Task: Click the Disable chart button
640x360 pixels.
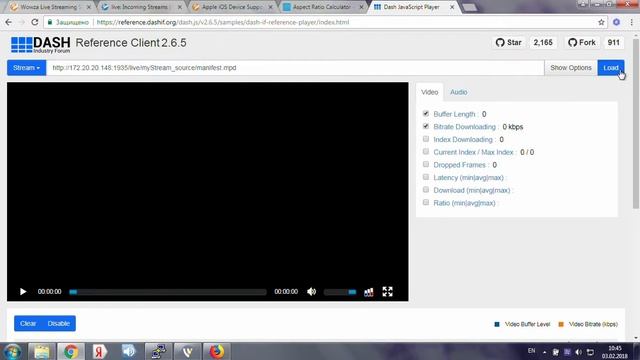Action: [x=59, y=323]
